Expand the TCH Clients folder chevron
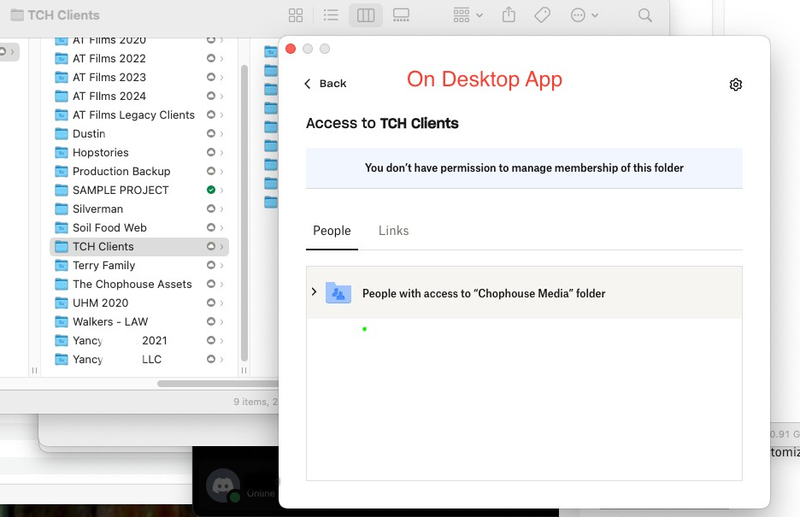The width and height of the screenshot is (800, 517). point(221,247)
